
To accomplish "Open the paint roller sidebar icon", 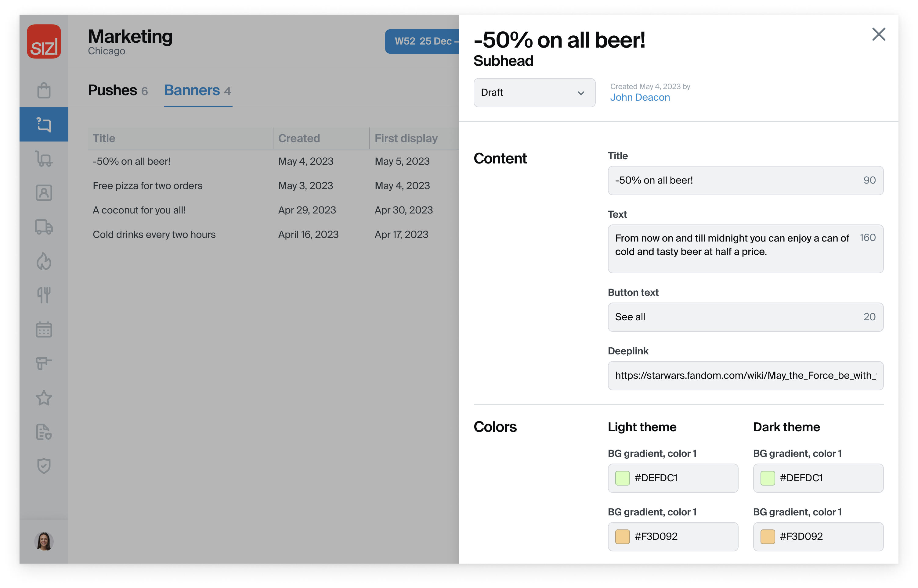I will [x=44, y=363].
